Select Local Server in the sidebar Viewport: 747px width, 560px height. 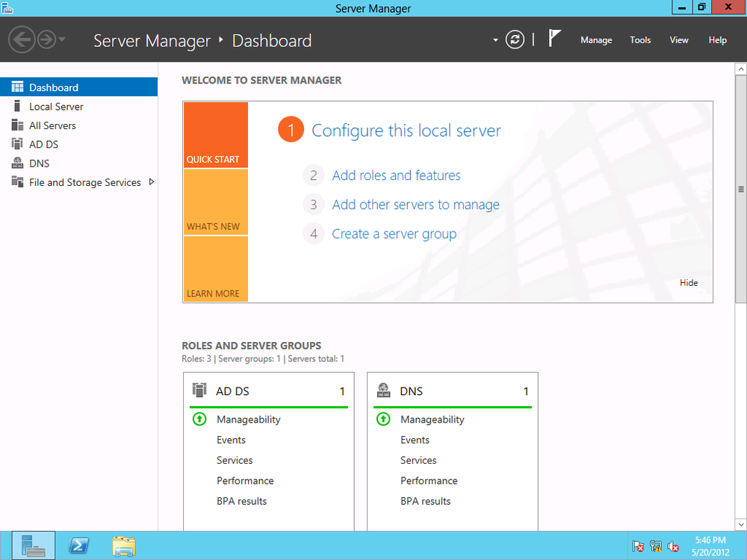click(78, 106)
